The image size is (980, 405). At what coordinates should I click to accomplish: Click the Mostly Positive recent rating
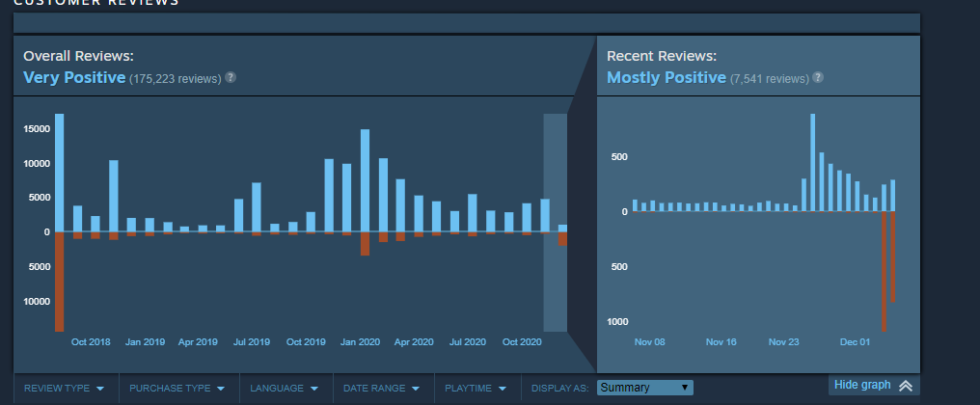[x=667, y=77]
